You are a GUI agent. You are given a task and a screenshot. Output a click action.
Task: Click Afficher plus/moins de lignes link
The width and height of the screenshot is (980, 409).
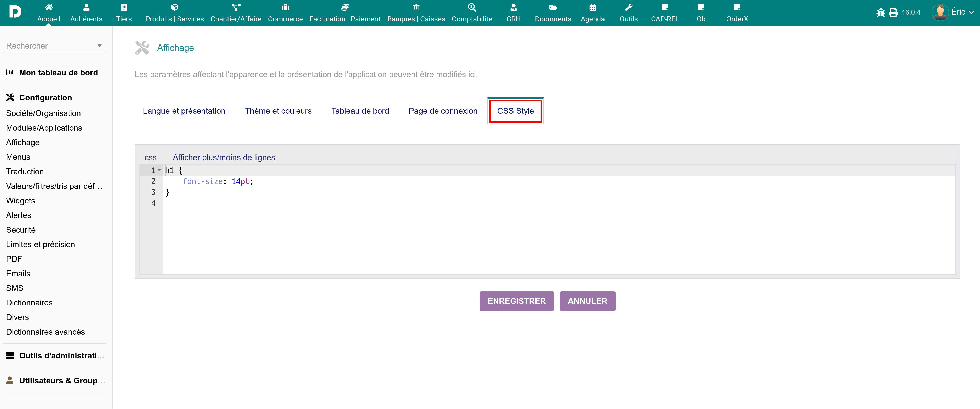tap(224, 157)
